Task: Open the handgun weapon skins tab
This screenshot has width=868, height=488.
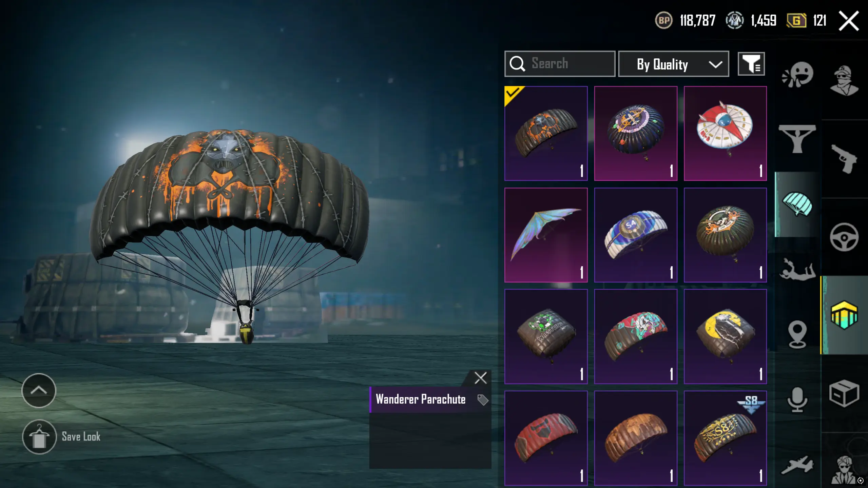Action: pos(844,159)
